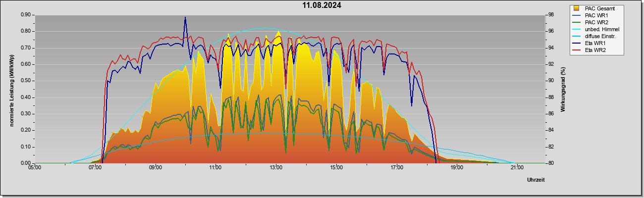Click the 17:00 tick on time axis
The width and height of the screenshot is (644, 198).
(396, 168)
